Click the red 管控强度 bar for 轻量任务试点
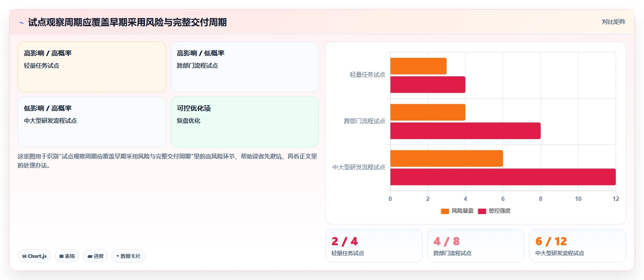 [428, 85]
